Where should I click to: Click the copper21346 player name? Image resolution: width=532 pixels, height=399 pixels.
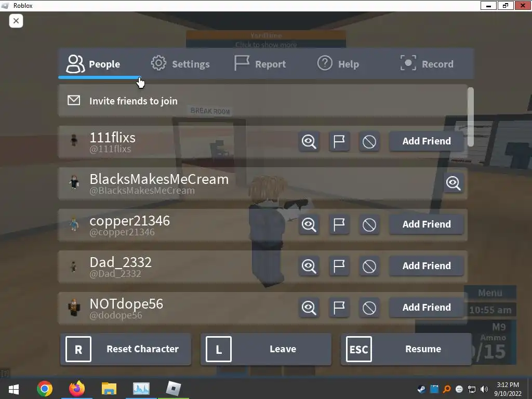(129, 221)
